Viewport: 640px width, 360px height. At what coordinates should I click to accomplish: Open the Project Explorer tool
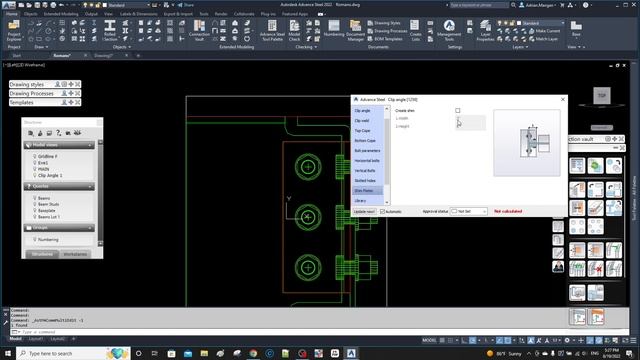click(x=14, y=31)
